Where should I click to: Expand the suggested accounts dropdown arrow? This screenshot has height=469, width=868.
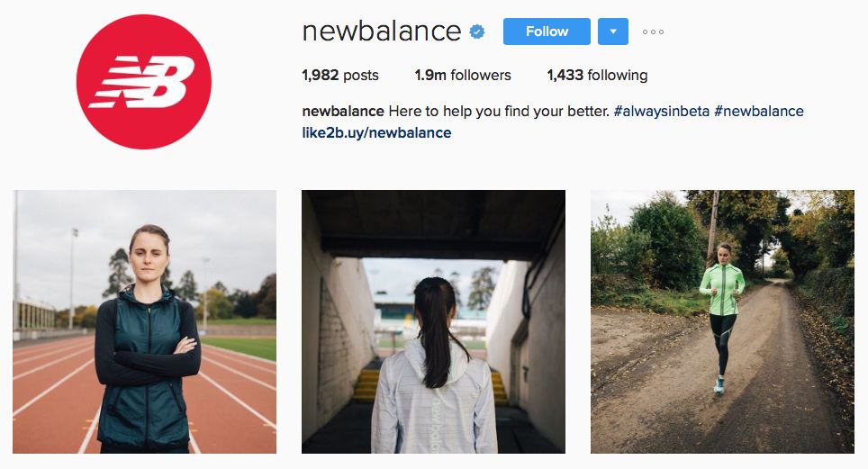pos(613,32)
